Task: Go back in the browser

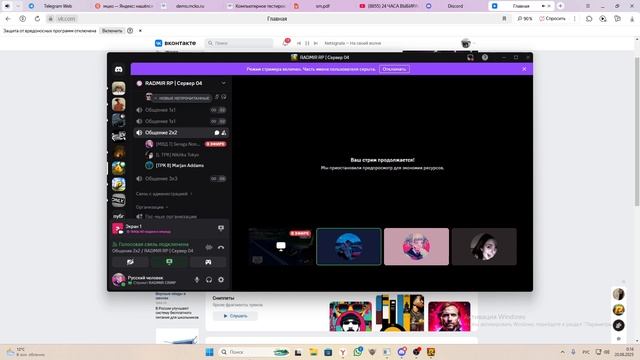Action: (8, 19)
